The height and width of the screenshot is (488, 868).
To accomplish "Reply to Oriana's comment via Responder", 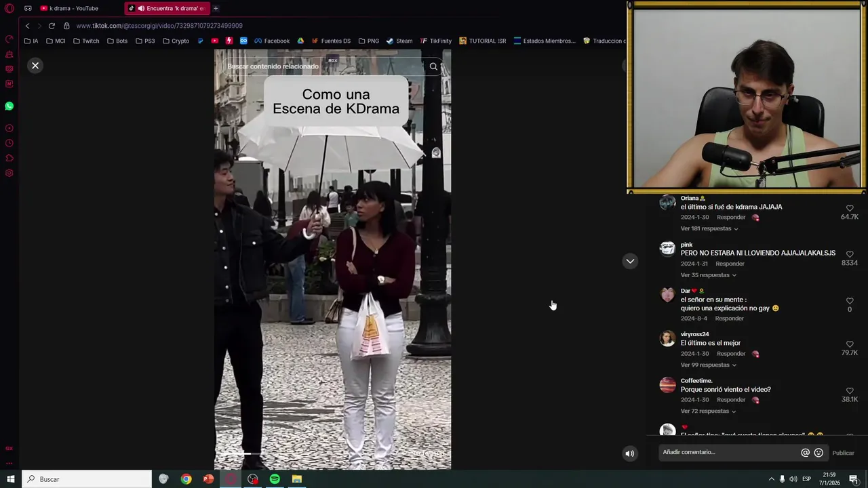I will pyautogui.click(x=731, y=218).
